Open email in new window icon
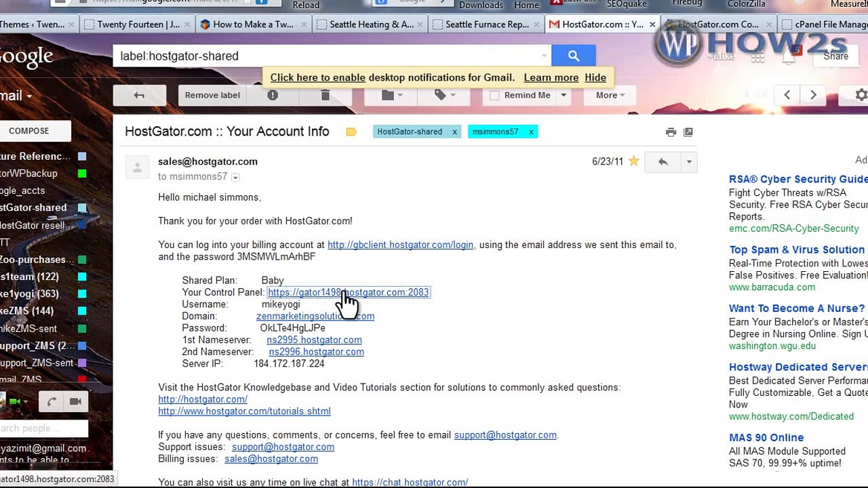This screenshot has width=868, height=488. 688,132
